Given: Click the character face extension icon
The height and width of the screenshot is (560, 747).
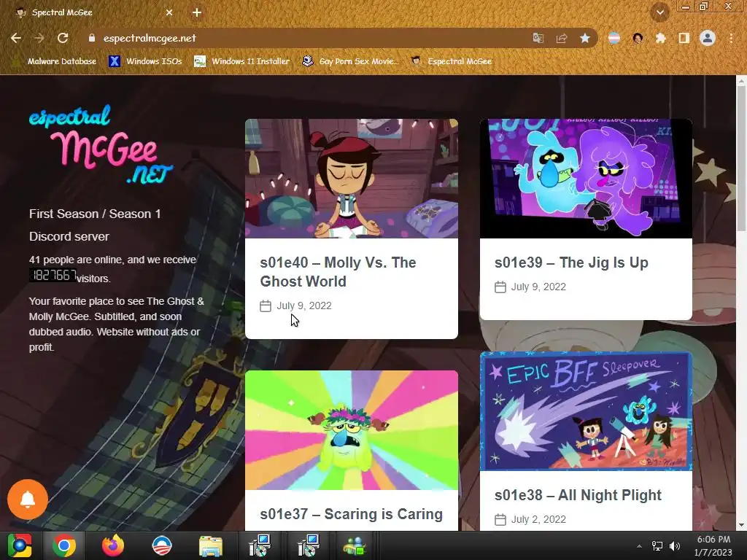Looking at the screenshot, I should click(638, 38).
